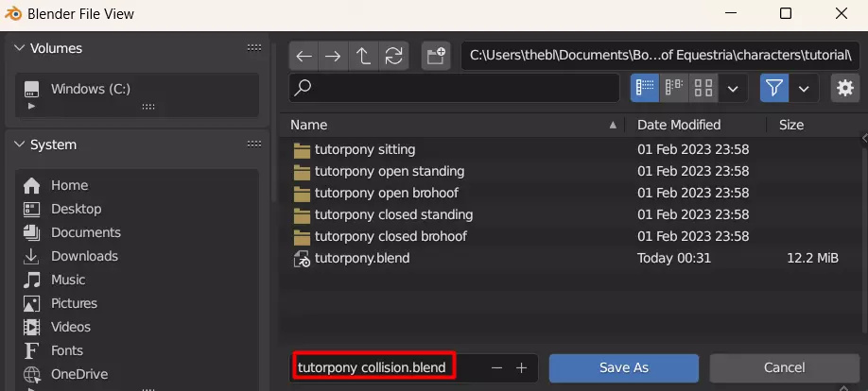868x391 pixels.
Task: Increment the file name number with plus
Action: click(522, 367)
